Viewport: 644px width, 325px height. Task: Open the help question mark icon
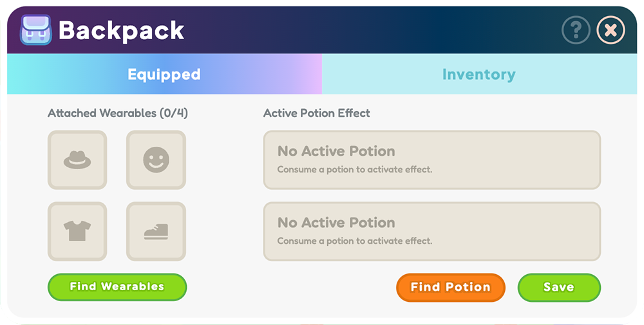click(x=576, y=30)
